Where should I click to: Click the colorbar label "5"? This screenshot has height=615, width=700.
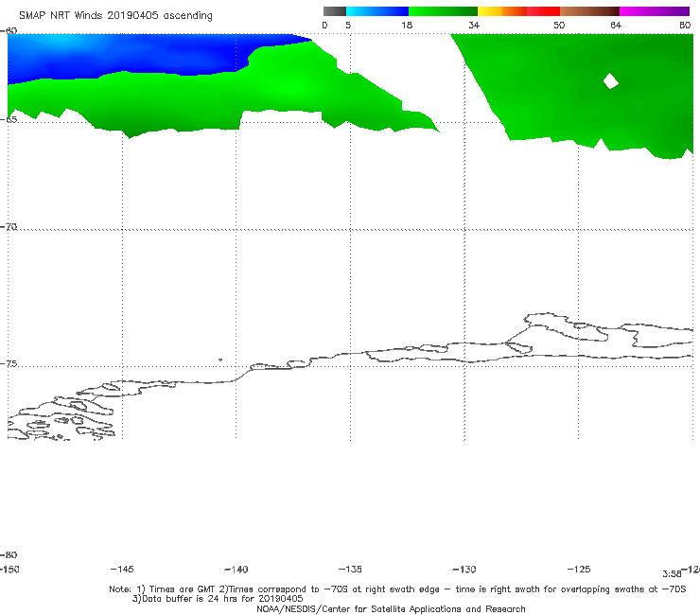[x=348, y=26]
